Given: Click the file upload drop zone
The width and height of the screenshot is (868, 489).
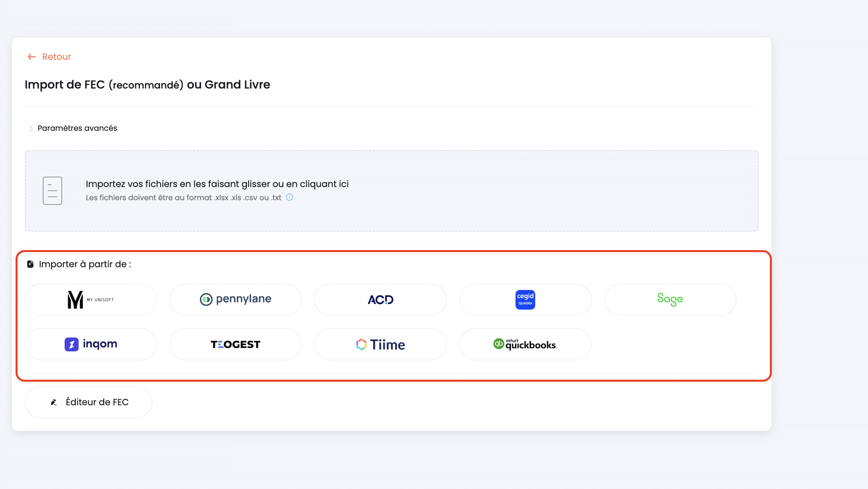Looking at the screenshot, I should (391, 191).
